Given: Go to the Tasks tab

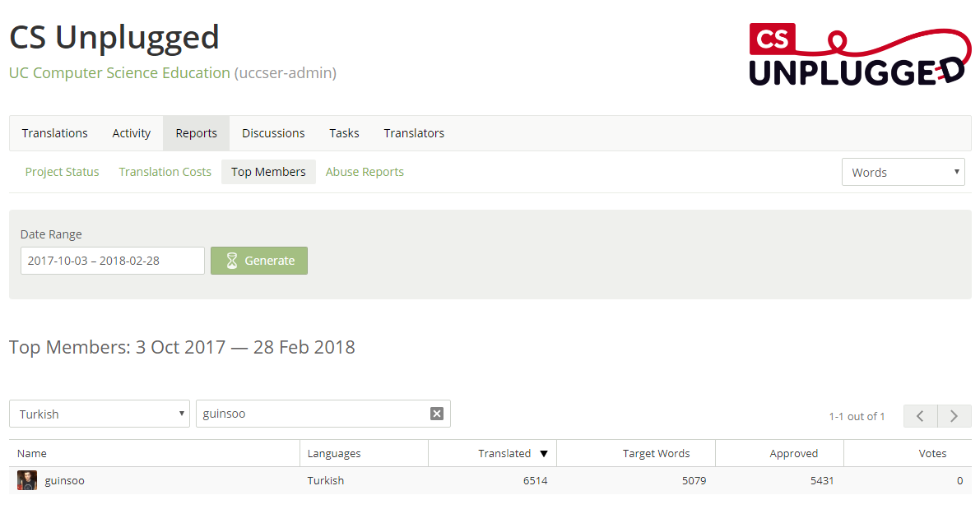Looking at the screenshot, I should coord(345,133).
